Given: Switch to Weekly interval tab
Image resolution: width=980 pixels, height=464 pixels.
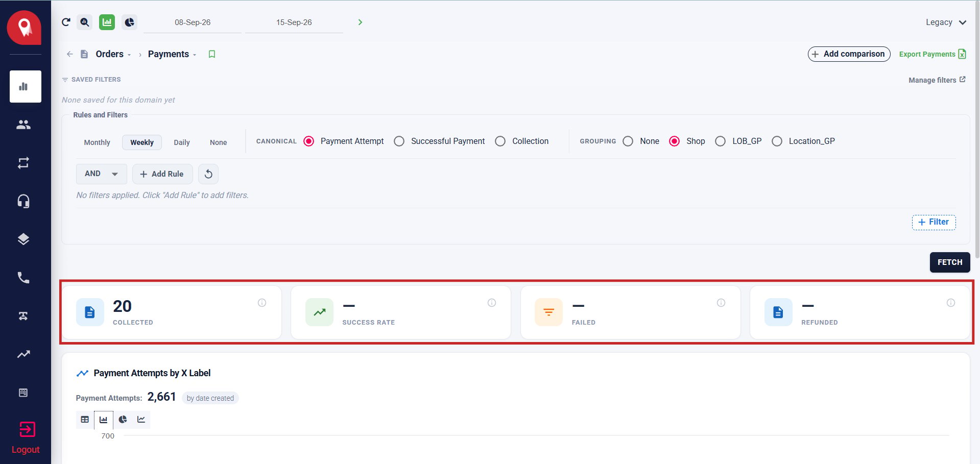Looking at the screenshot, I should (142, 142).
